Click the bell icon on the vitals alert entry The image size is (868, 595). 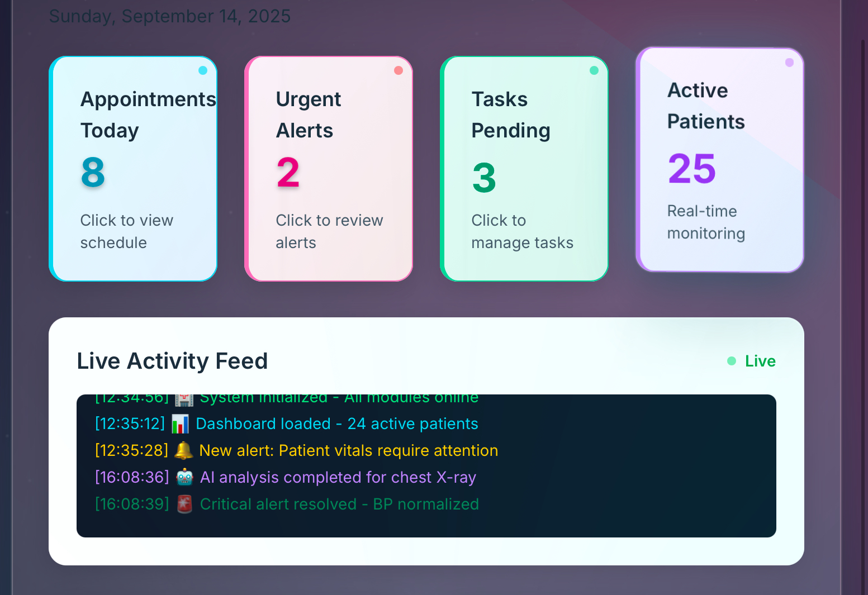click(x=184, y=450)
